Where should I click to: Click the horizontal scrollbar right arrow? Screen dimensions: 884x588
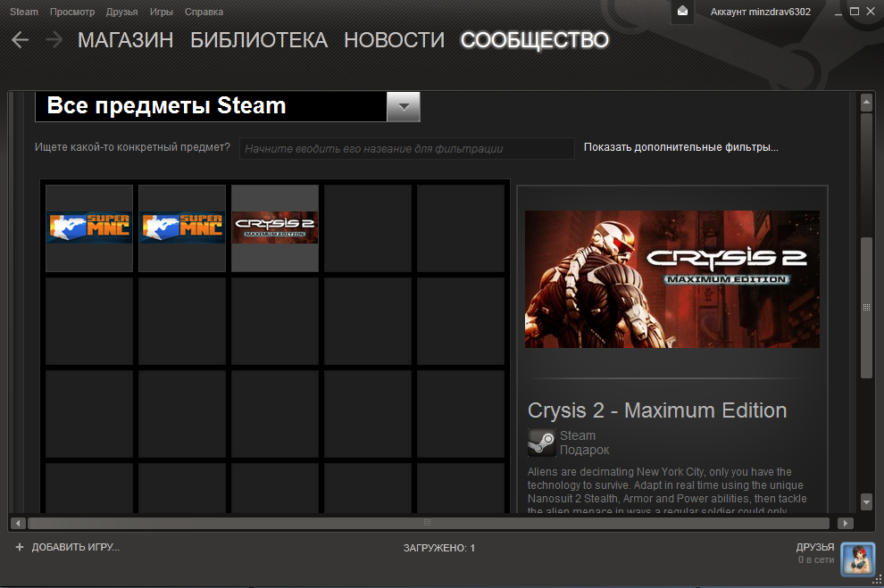click(x=845, y=523)
